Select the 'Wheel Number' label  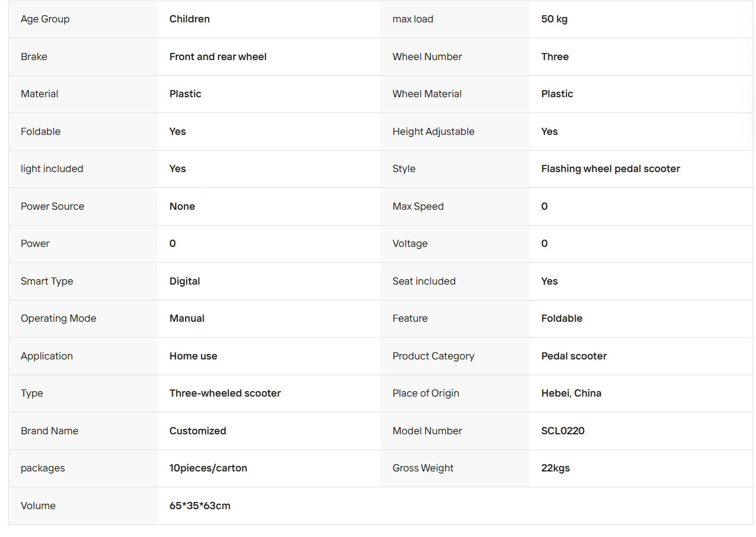tap(427, 57)
